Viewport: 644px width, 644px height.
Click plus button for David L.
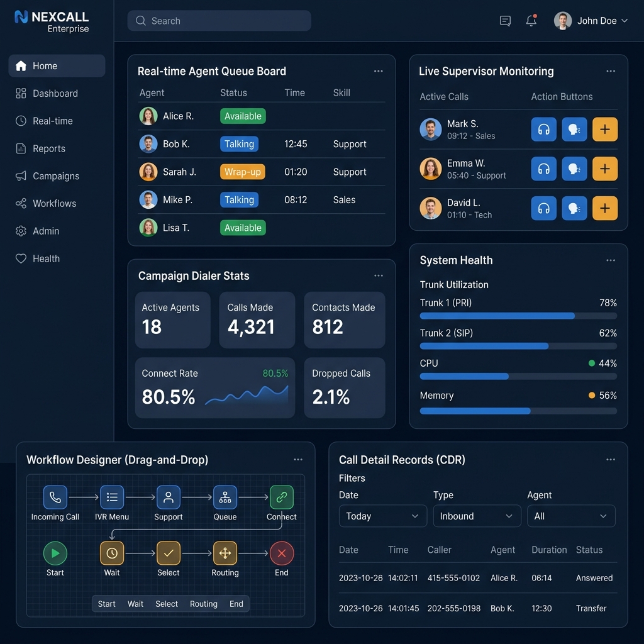tap(604, 208)
